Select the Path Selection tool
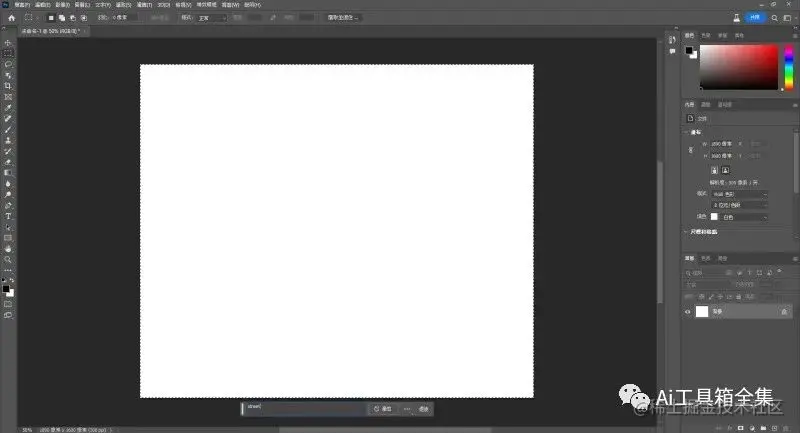Viewport: 800px width, 433px height. click(x=8, y=227)
